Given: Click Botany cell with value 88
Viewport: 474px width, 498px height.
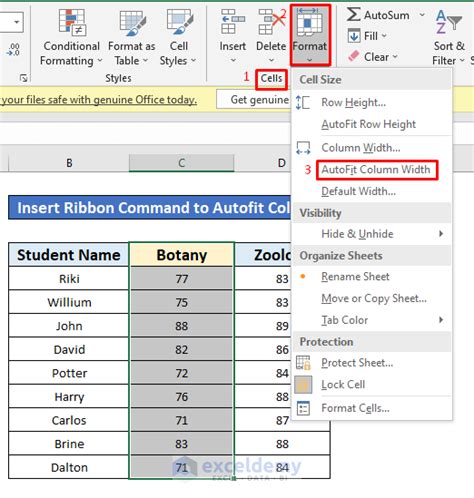Looking at the screenshot, I should click(182, 326).
